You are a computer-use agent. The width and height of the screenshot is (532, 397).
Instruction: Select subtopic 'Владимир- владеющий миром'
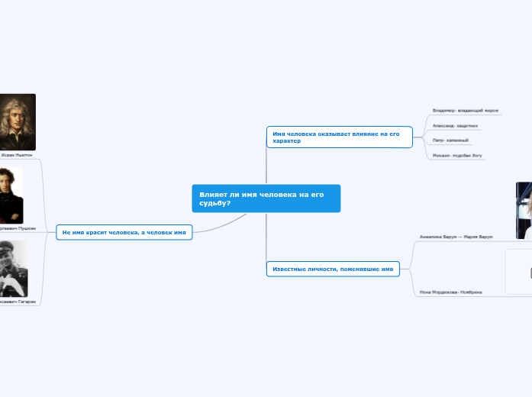[465, 111]
